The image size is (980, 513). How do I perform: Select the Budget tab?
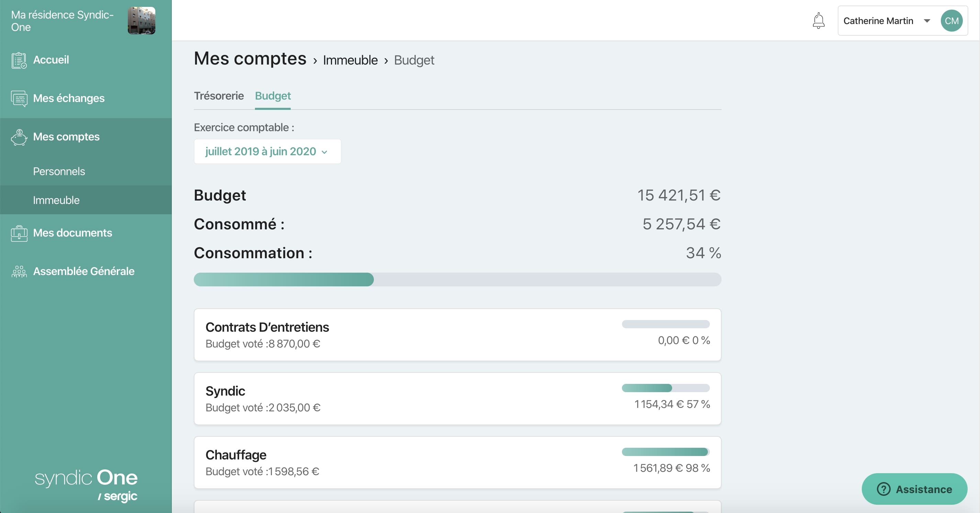(x=273, y=96)
